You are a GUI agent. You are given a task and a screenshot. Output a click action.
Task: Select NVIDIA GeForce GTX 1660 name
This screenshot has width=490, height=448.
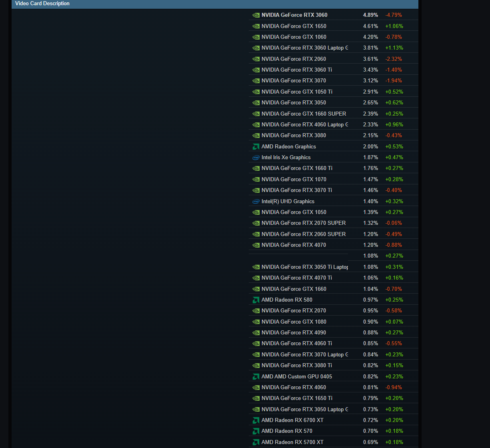point(294,289)
